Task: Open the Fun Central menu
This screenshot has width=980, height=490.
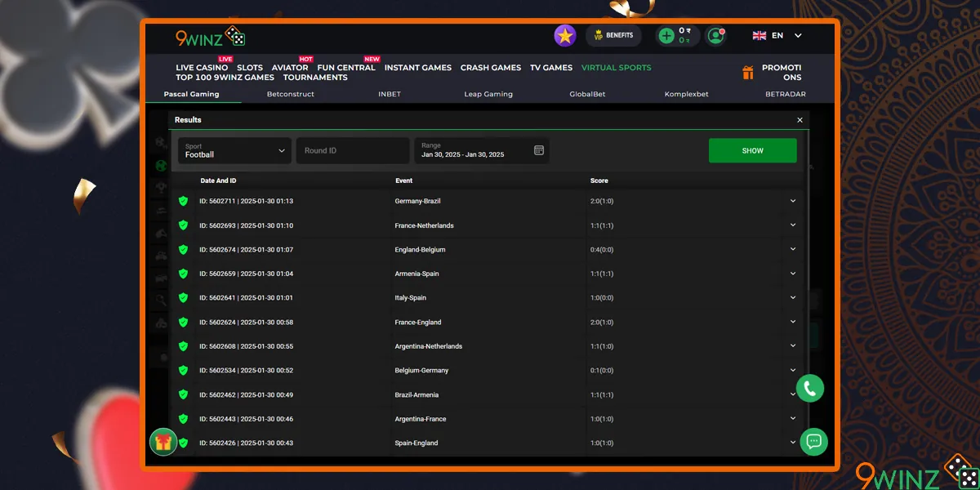Action: tap(346, 68)
